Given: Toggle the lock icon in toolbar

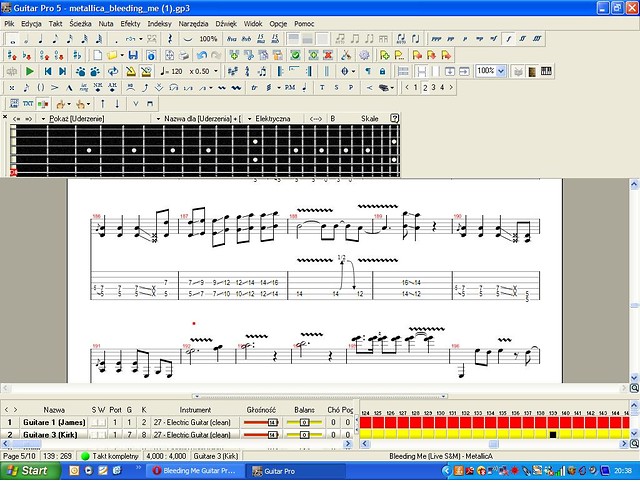Looking at the screenshot, I should [x=382, y=71].
